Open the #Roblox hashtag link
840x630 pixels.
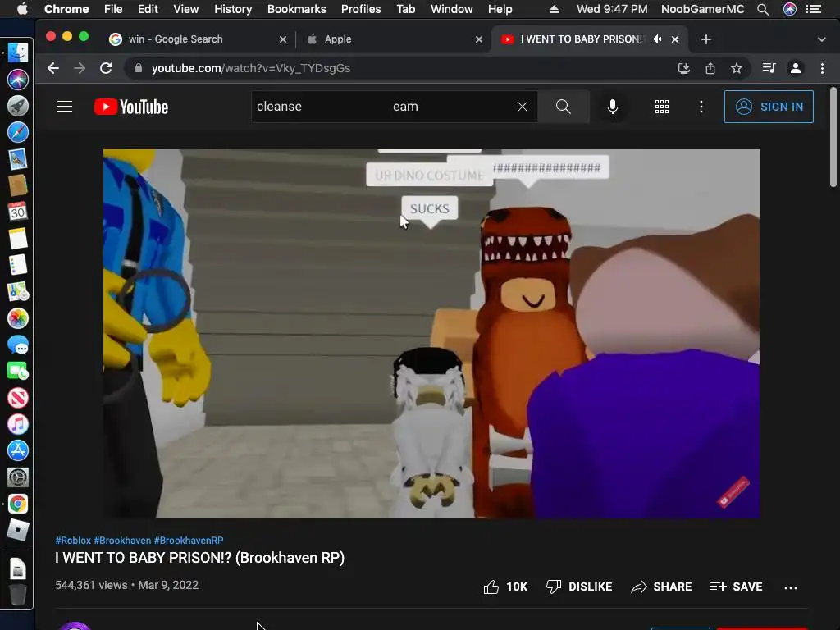coord(73,541)
